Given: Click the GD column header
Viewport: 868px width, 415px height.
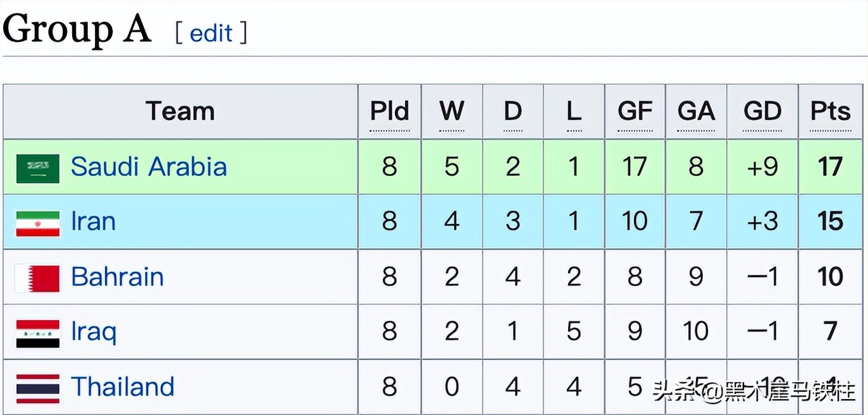Looking at the screenshot, I should 762,112.
